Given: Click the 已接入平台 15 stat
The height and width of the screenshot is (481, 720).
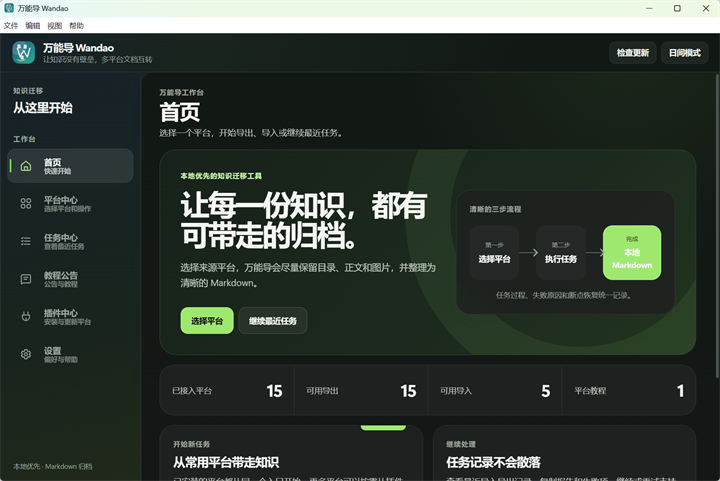Looking at the screenshot, I should 227,391.
